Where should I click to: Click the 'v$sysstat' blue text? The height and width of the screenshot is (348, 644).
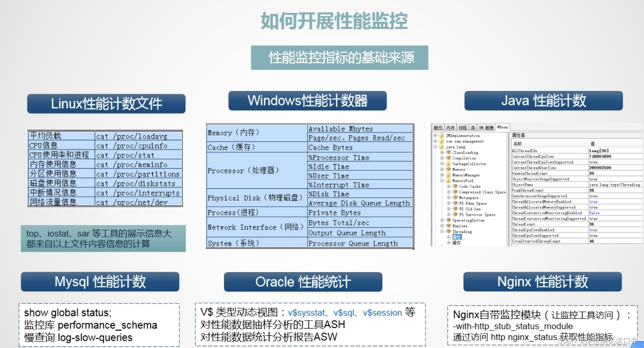[x=306, y=313]
